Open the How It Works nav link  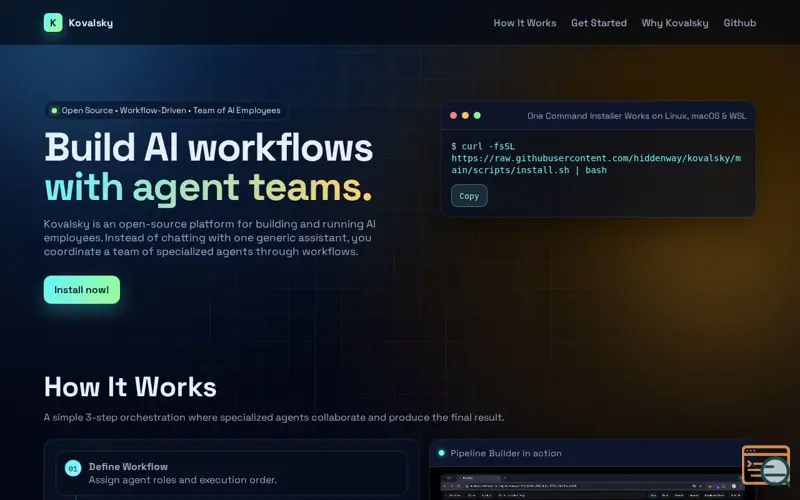pos(524,23)
